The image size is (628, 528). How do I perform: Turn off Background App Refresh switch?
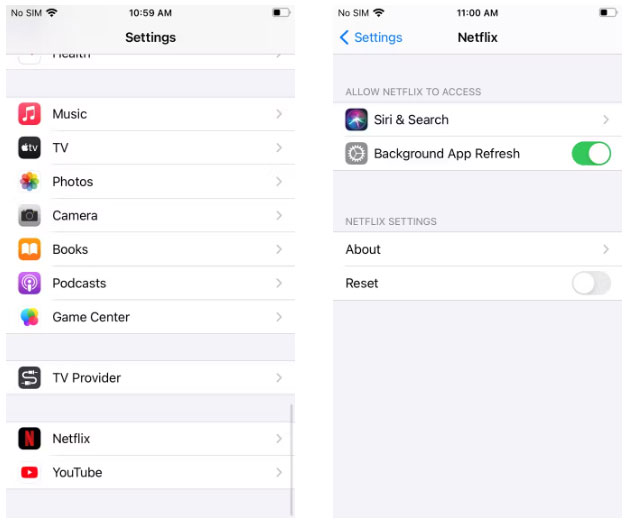click(591, 153)
